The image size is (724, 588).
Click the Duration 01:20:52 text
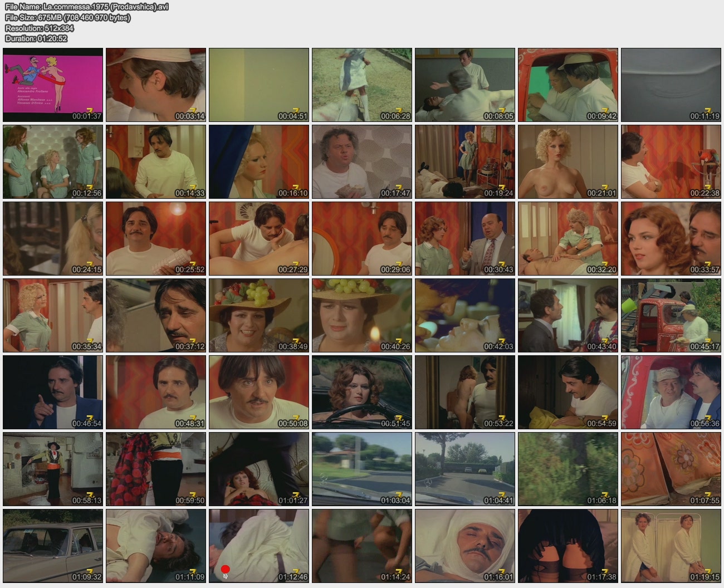36,38
